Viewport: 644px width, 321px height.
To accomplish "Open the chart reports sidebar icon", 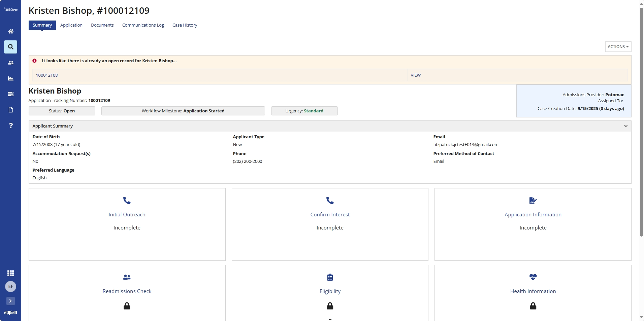I will pos(11,78).
